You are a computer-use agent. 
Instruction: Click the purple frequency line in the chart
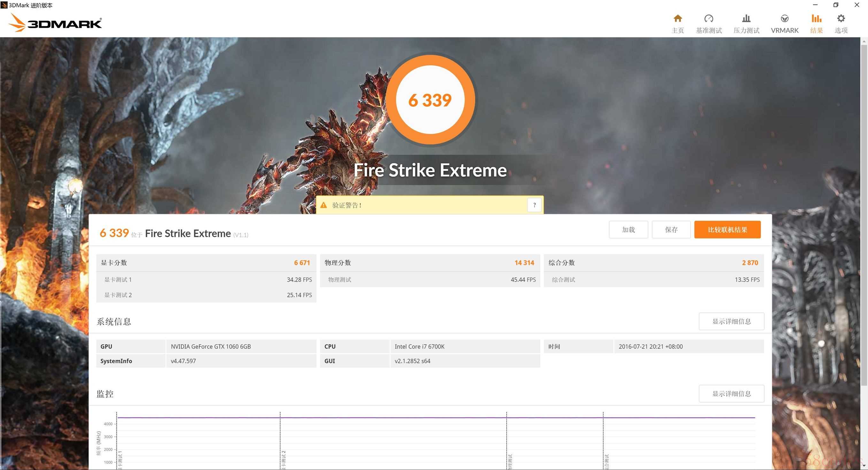pyautogui.click(x=436, y=418)
